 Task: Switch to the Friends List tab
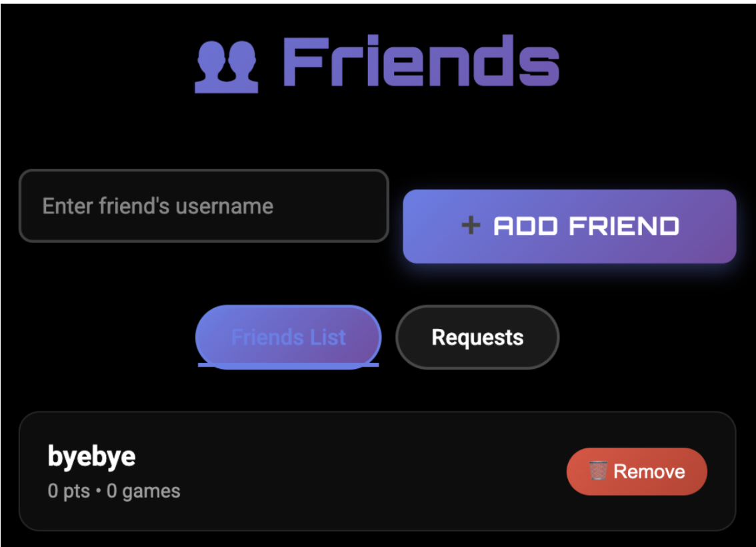288,337
